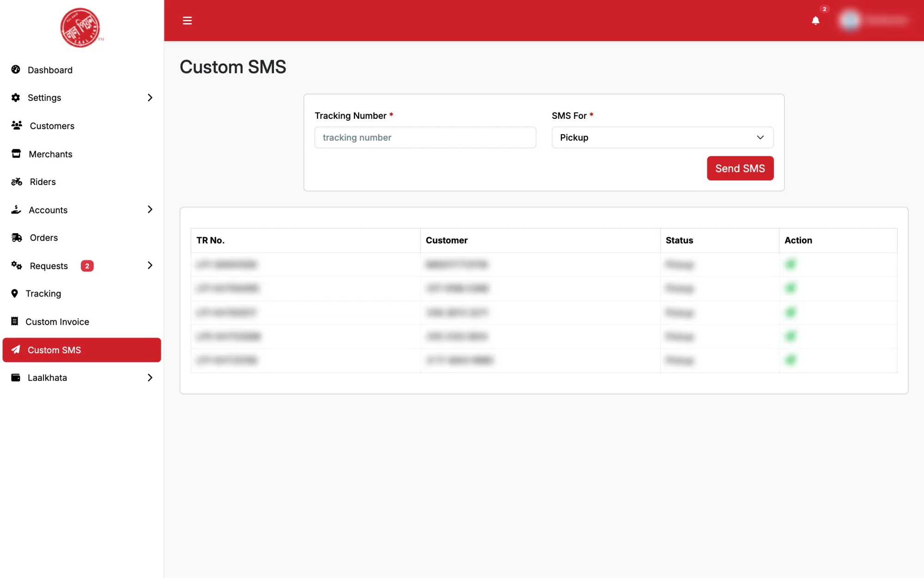Click the Custom SMS paper plane icon
This screenshot has height=578, width=924.
16,350
